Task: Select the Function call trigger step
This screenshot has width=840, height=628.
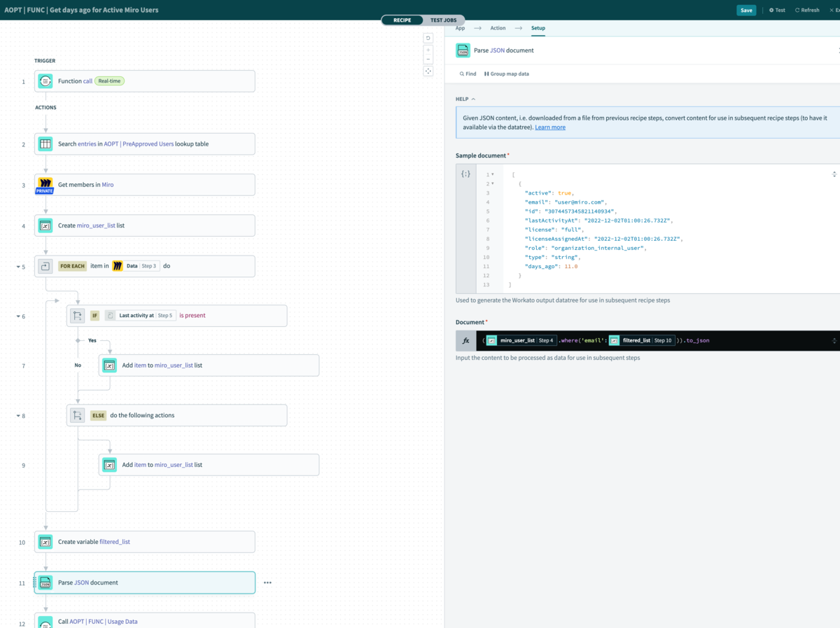Action: point(145,81)
